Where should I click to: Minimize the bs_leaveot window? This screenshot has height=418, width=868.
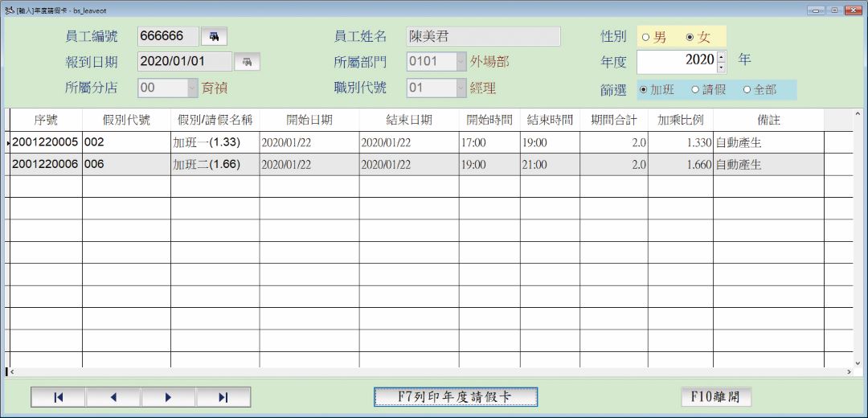click(x=816, y=10)
